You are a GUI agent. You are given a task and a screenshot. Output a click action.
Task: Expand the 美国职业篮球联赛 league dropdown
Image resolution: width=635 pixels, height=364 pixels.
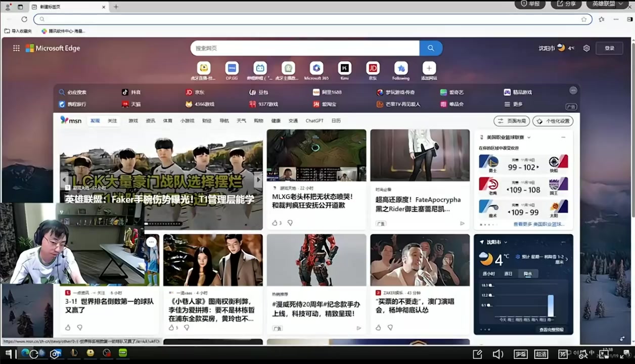tap(529, 137)
